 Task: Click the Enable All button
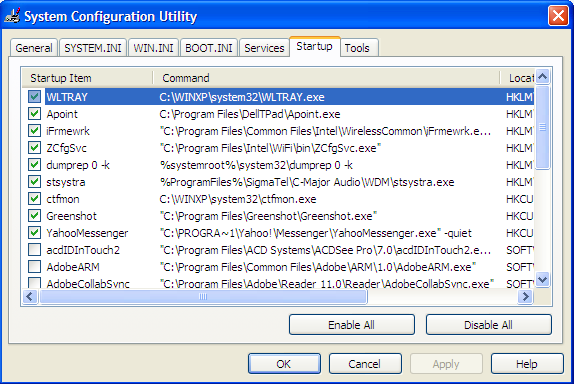coord(351,325)
